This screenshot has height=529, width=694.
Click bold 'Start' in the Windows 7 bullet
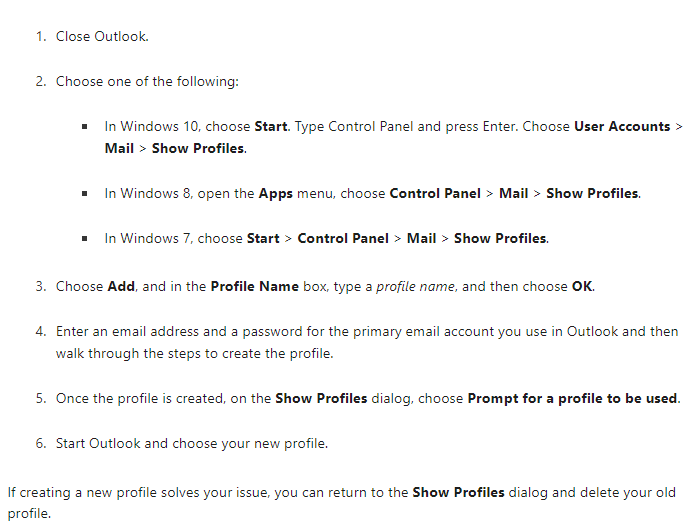point(263,239)
